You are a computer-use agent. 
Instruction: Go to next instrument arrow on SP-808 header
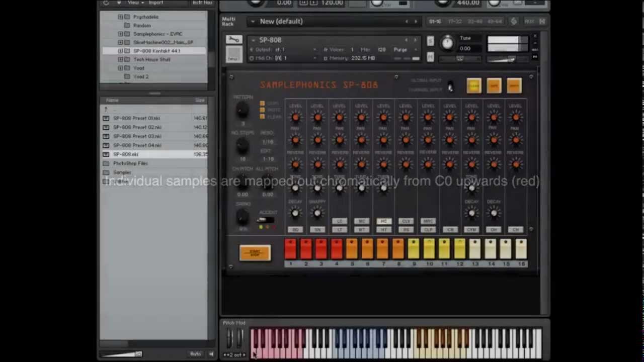click(x=415, y=40)
